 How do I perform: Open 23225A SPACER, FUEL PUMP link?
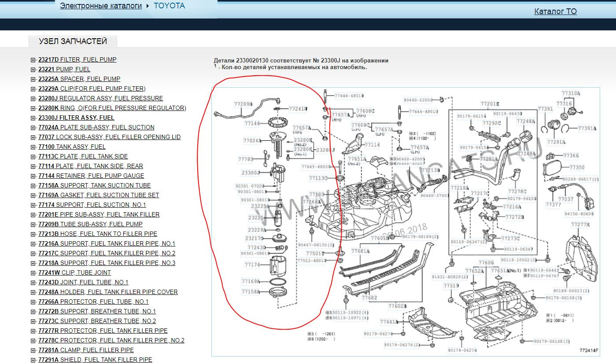click(x=79, y=79)
